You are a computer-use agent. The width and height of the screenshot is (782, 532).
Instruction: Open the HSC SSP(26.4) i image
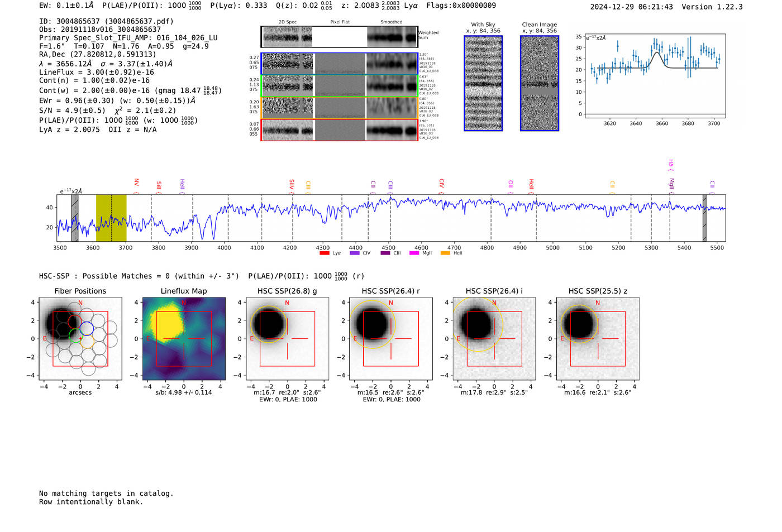[x=494, y=339]
